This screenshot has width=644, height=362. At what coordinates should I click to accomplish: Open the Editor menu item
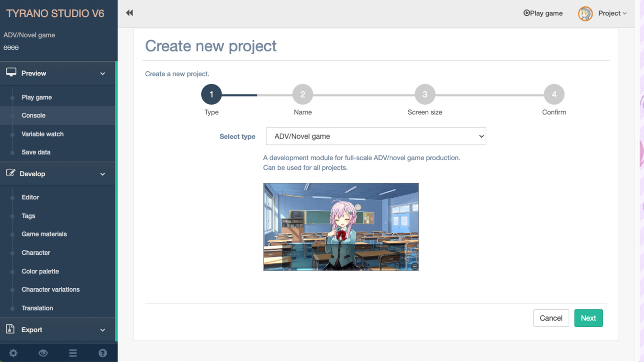(30, 197)
